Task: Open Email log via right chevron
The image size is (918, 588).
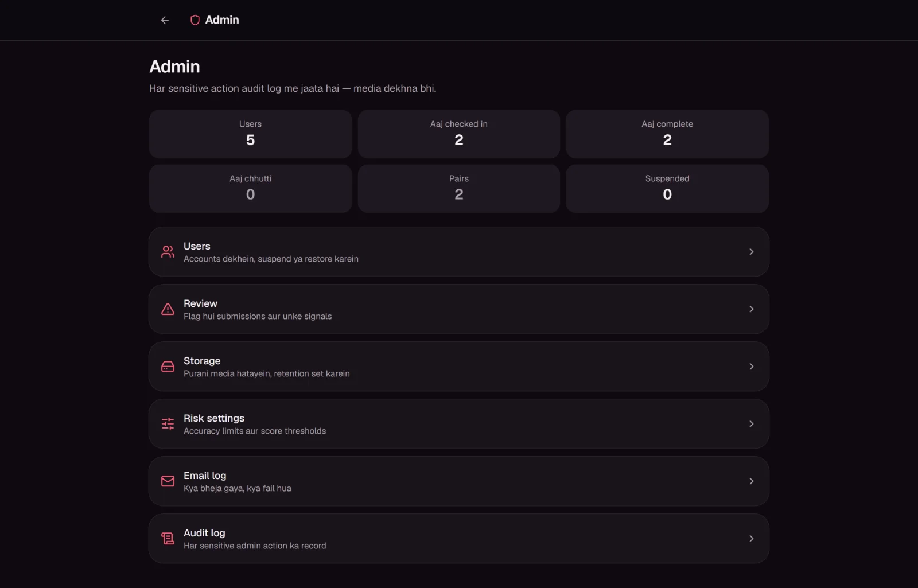Action: [751, 481]
